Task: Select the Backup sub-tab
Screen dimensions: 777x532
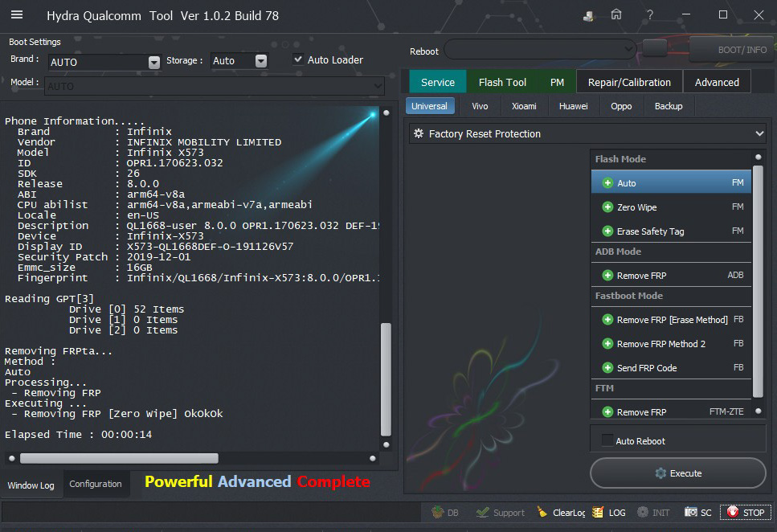Action: pos(669,106)
